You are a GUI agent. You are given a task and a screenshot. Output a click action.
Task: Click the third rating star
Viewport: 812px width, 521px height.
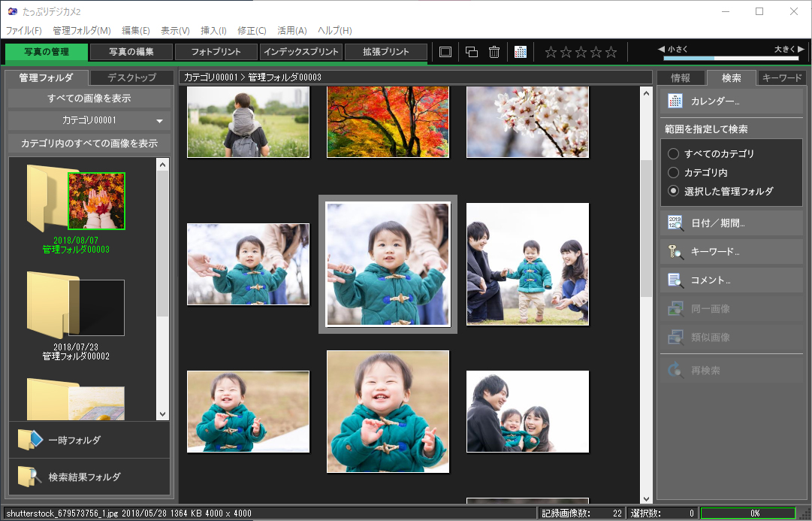(581, 52)
